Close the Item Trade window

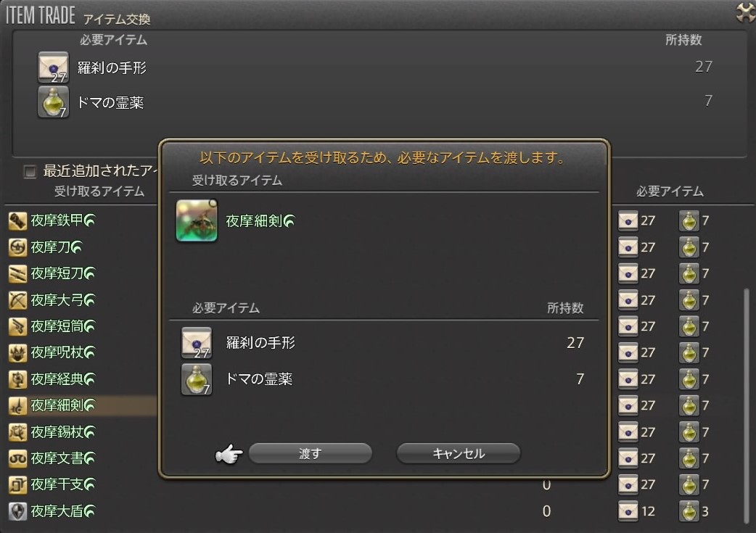point(745,12)
